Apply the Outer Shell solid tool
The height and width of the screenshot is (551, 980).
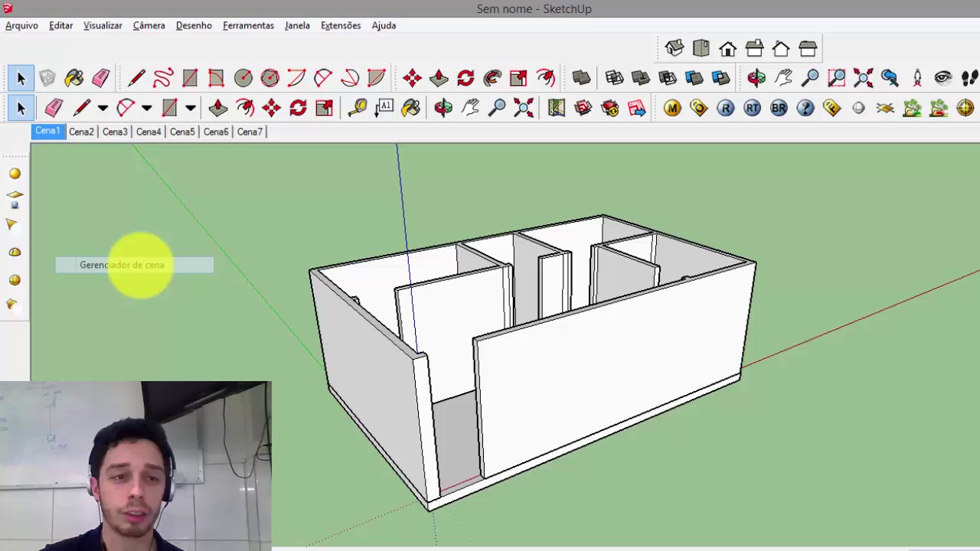pyautogui.click(x=581, y=78)
